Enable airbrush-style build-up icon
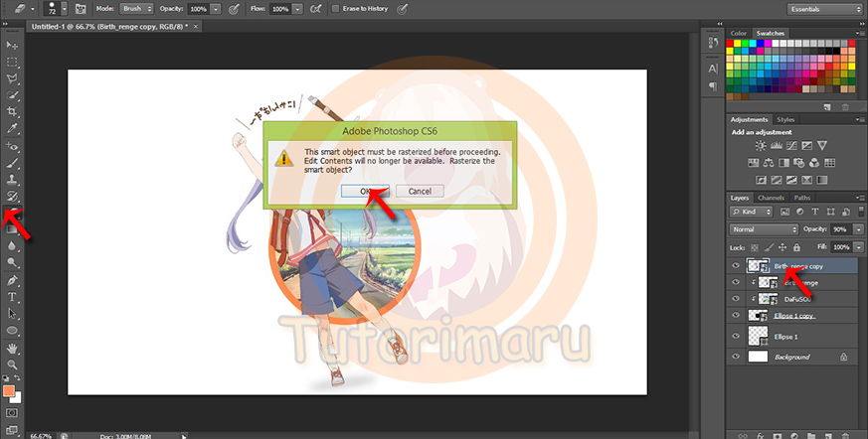 315,9
